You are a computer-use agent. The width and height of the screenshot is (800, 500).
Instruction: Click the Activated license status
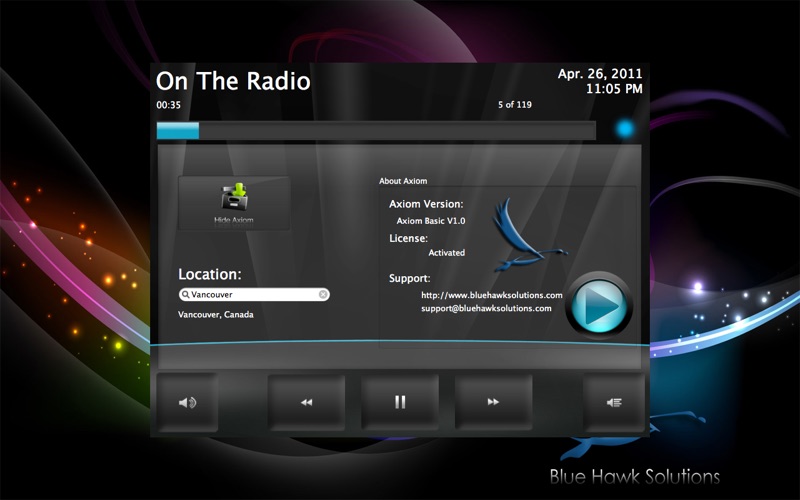coord(446,253)
